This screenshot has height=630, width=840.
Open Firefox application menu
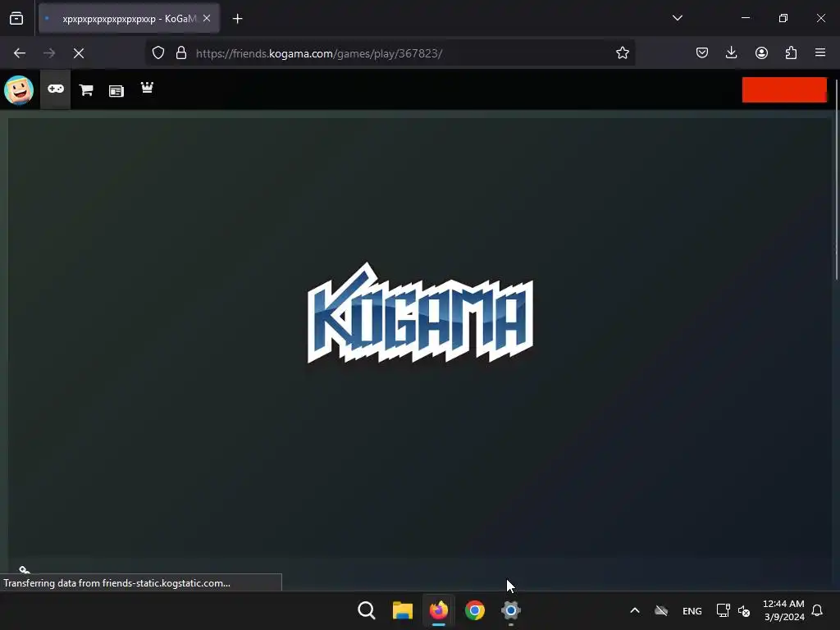click(x=820, y=53)
